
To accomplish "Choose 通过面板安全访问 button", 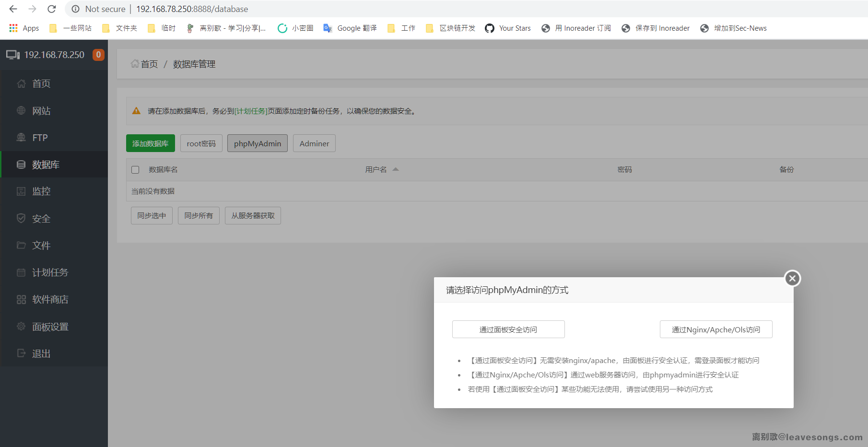I will 508,329.
